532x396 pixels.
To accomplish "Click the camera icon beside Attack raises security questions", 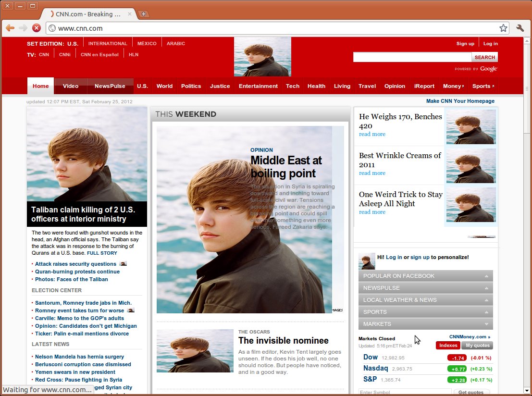I will point(123,264).
